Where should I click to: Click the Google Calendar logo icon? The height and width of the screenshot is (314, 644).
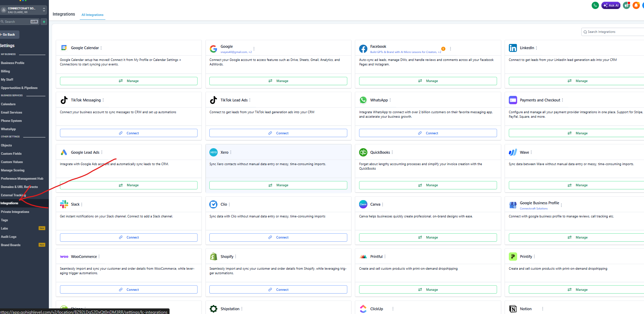click(x=64, y=48)
